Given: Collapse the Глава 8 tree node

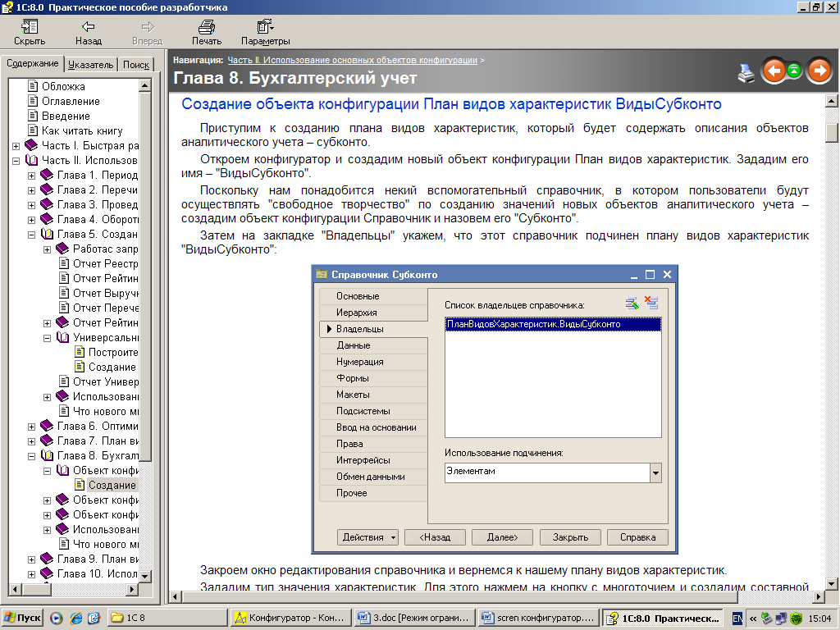Looking at the screenshot, I should [x=31, y=456].
